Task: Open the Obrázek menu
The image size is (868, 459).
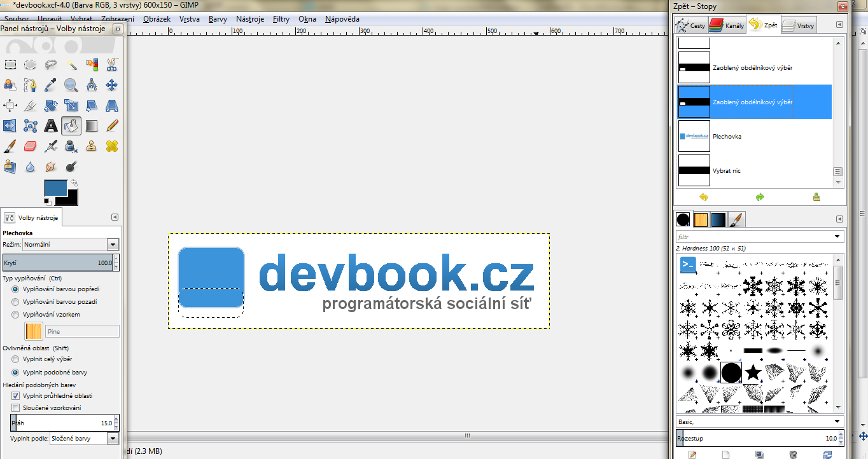Action: pos(157,19)
